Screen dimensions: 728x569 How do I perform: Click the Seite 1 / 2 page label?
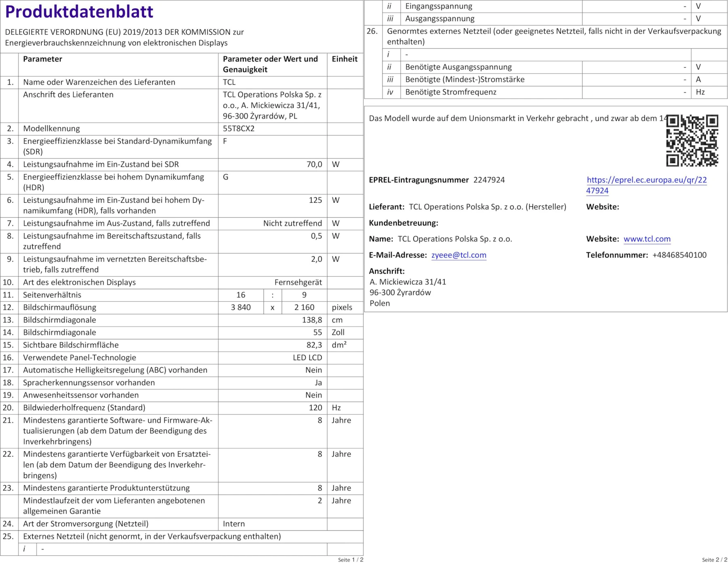(350, 560)
